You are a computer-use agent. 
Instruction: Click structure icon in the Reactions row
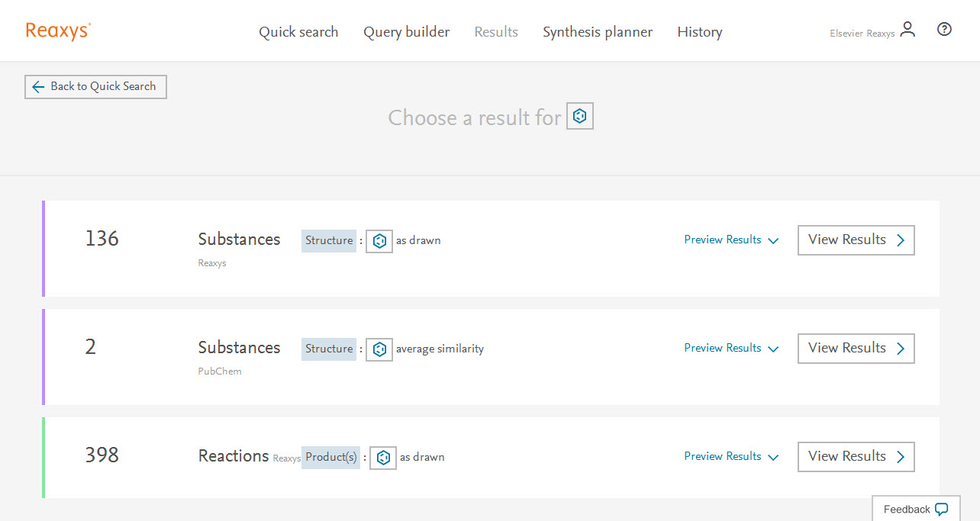pos(383,458)
